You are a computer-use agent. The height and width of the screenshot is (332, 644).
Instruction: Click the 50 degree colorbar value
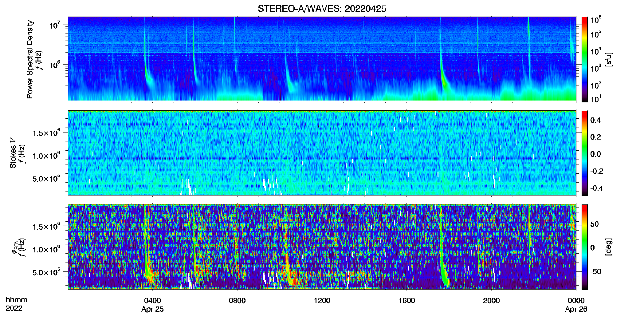[x=595, y=224]
